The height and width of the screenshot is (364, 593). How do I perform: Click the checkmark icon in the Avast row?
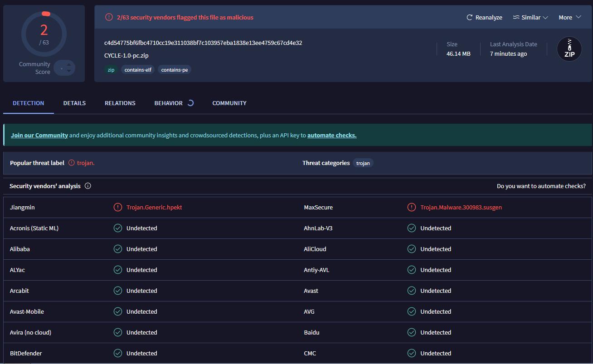point(412,291)
